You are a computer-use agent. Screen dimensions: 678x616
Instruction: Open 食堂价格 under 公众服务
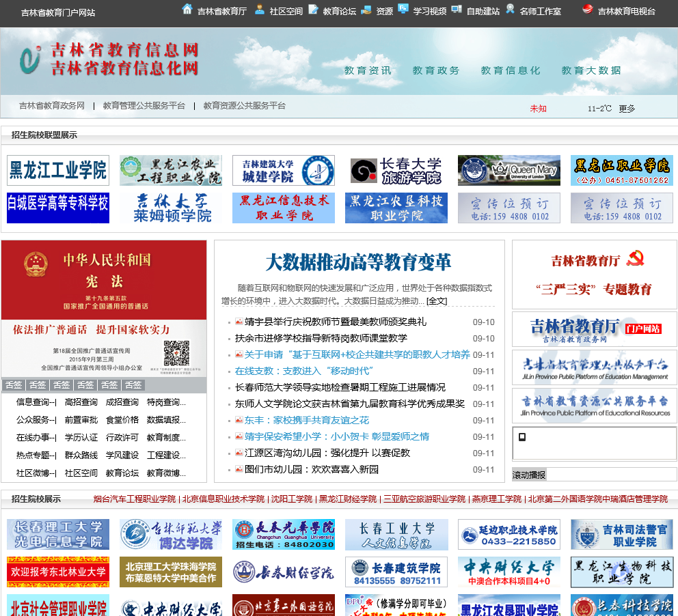click(x=122, y=420)
